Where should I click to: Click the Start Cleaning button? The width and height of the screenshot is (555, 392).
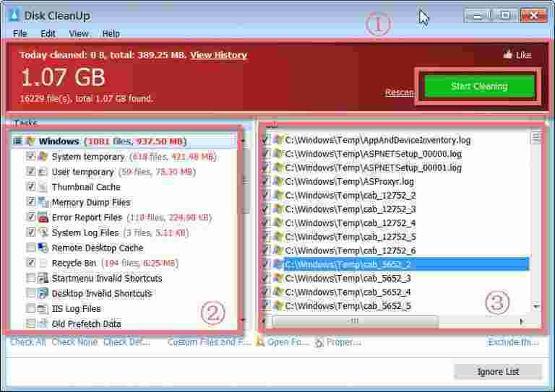tap(479, 86)
